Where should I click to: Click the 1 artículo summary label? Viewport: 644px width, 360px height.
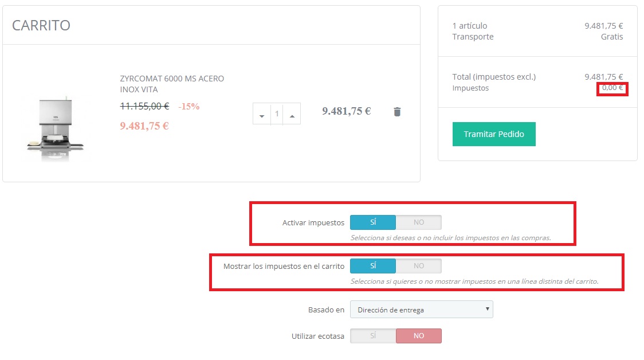[470, 25]
